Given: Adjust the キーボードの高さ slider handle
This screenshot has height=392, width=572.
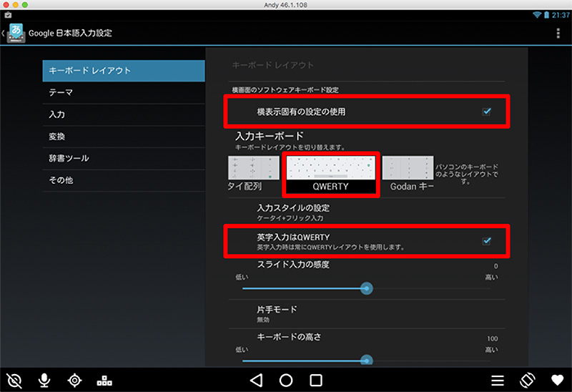Looking at the screenshot, I should coord(366,361).
